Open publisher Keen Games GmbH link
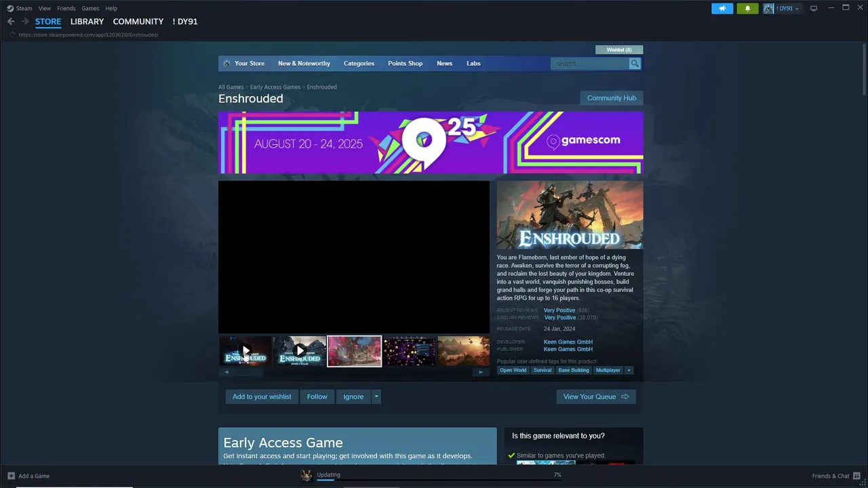This screenshot has height=488, width=868. 568,350
